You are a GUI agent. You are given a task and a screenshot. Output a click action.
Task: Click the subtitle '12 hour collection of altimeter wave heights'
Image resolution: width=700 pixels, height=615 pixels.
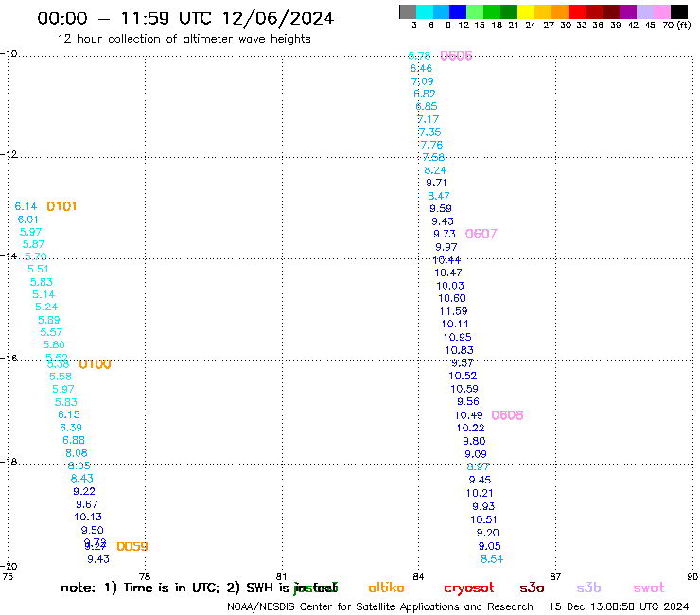(184, 39)
